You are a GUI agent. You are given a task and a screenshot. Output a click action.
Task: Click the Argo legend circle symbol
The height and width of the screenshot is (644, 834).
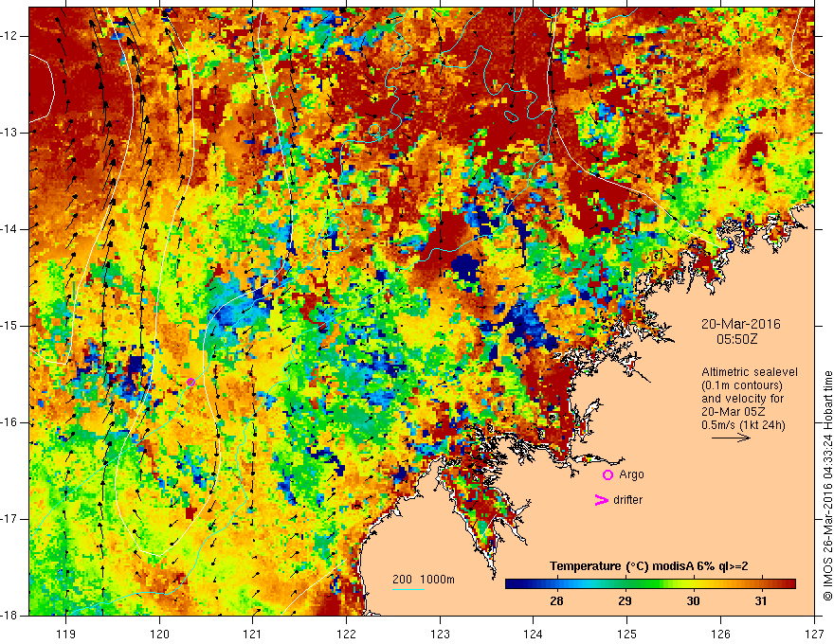tap(607, 475)
